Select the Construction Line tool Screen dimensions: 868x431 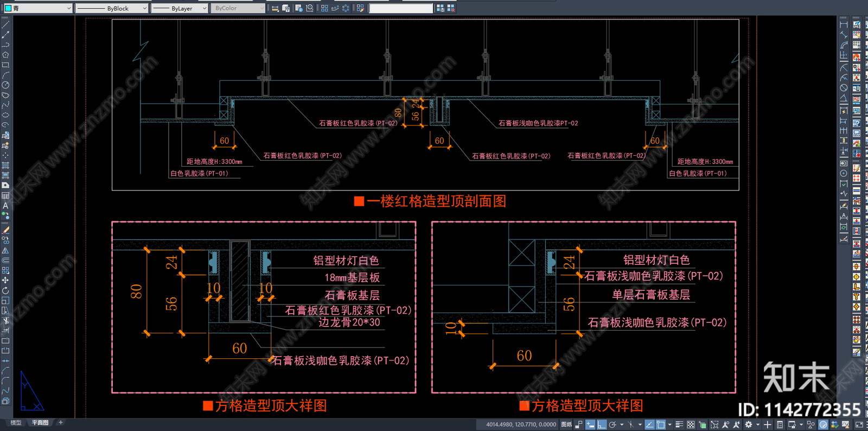[5, 35]
